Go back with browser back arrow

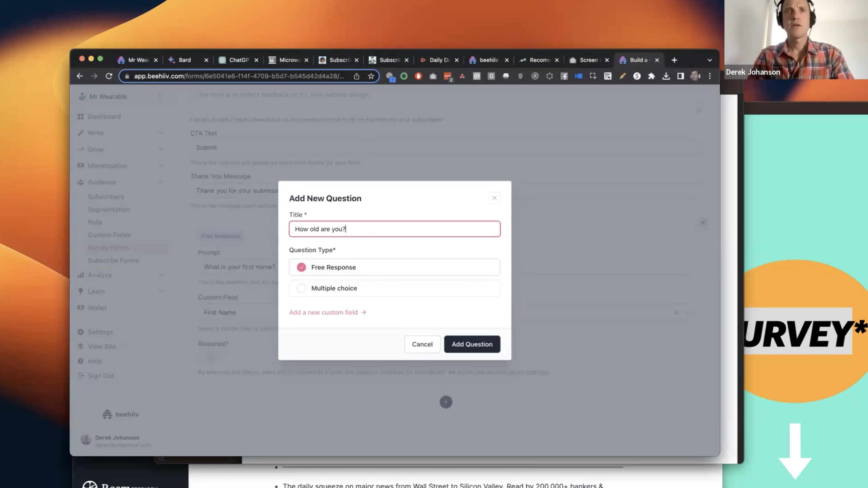tap(79, 76)
